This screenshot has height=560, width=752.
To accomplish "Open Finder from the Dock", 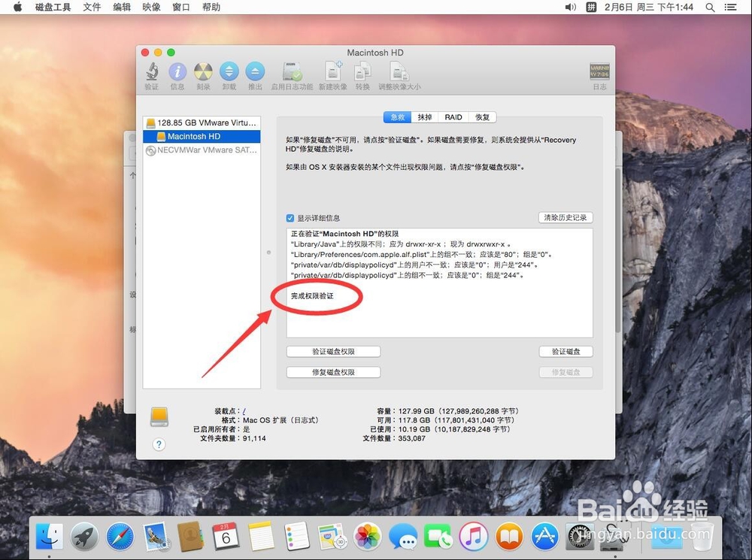I will coord(50,535).
